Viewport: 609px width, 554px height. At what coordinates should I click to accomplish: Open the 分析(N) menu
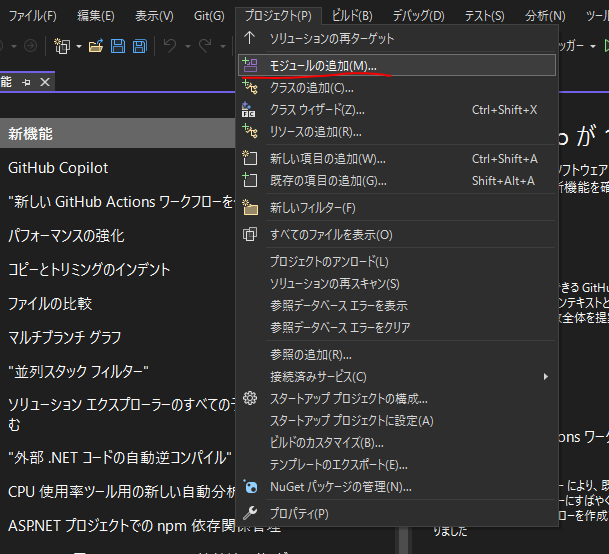tap(545, 16)
